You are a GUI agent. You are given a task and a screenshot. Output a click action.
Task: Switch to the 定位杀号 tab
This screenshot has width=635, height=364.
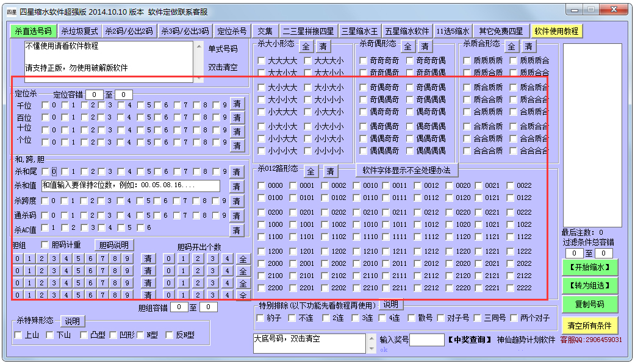[232, 31]
